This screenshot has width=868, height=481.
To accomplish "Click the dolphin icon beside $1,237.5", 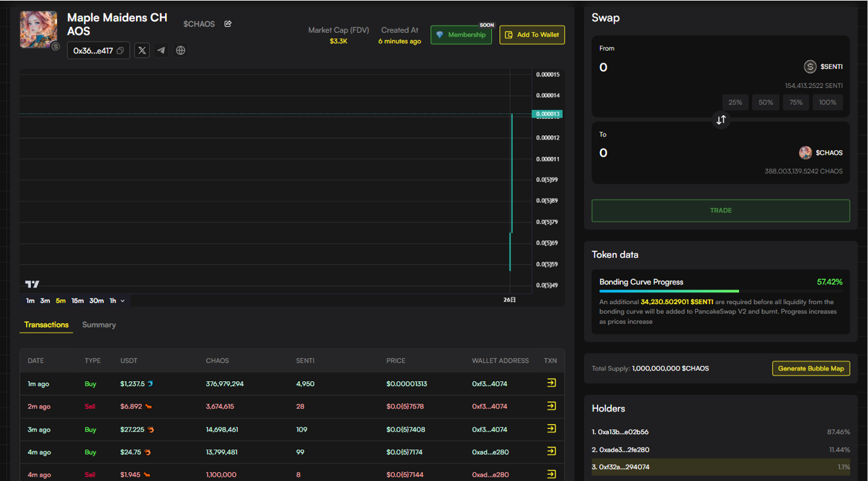I will pos(150,384).
